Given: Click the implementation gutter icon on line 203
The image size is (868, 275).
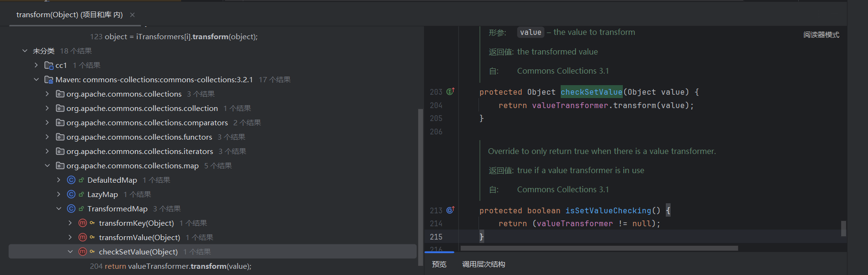Looking at the screenshot, I should [450, 91].
